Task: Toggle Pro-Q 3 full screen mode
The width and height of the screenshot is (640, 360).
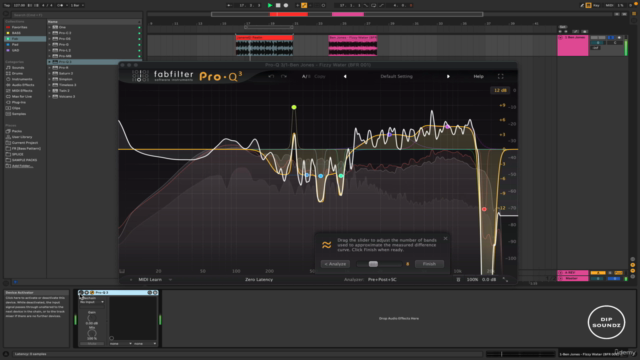Action: click(500, 76)
